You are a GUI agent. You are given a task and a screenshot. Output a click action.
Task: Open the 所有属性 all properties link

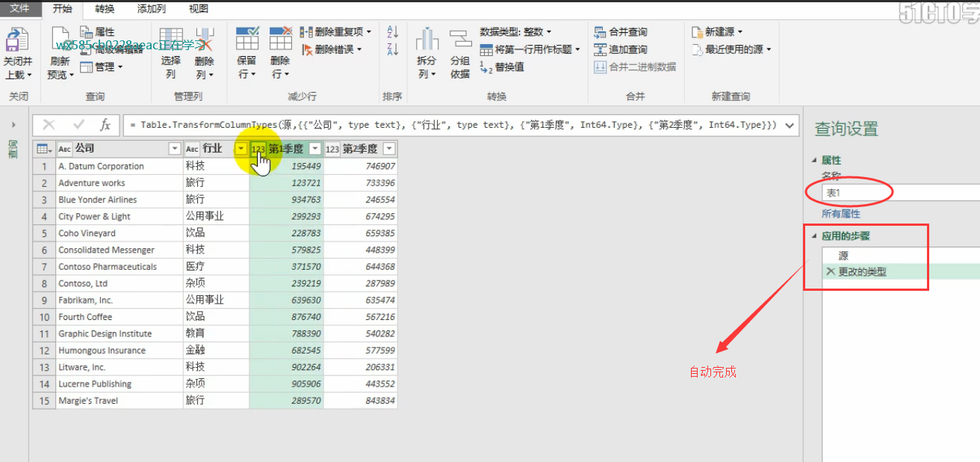(841, 214)
